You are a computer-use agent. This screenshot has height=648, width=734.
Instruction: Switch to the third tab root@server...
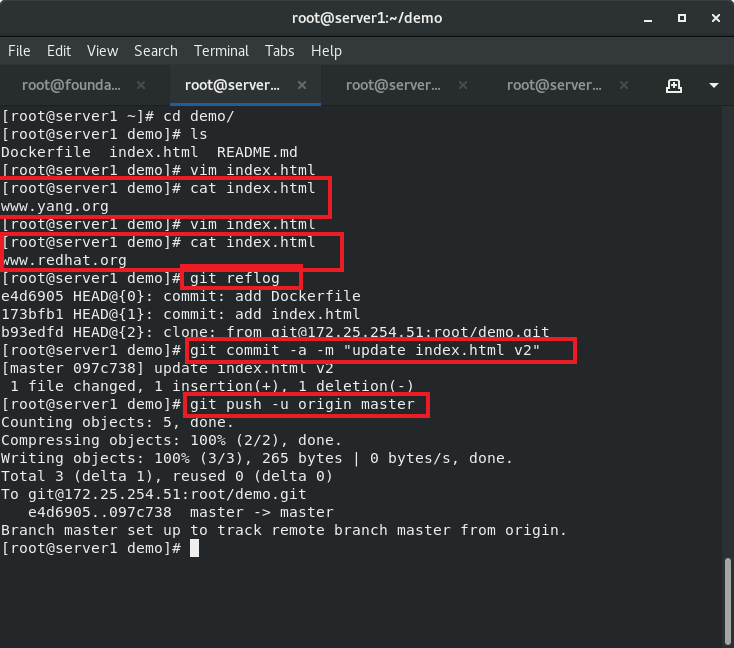coord(393,85)
